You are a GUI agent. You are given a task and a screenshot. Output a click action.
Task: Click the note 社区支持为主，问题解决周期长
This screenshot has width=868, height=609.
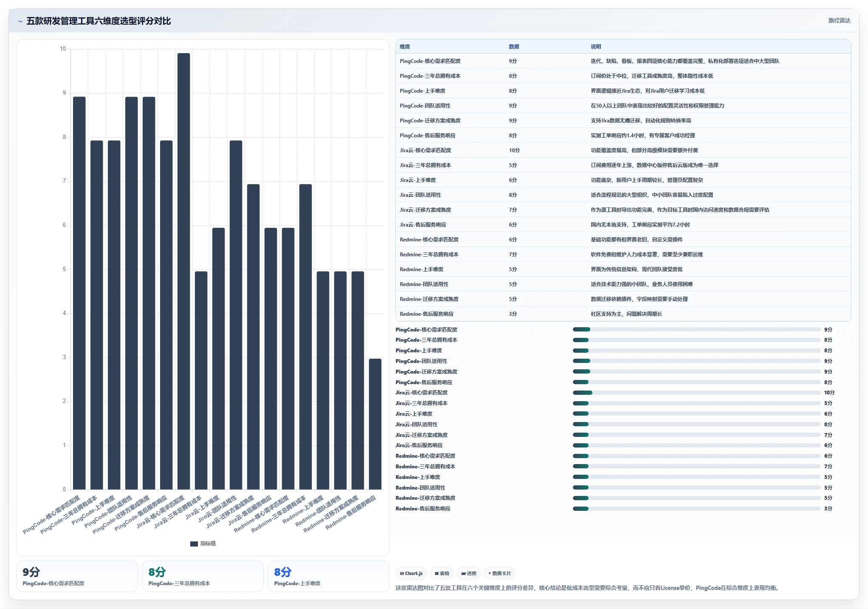click(x=626, y=314)
